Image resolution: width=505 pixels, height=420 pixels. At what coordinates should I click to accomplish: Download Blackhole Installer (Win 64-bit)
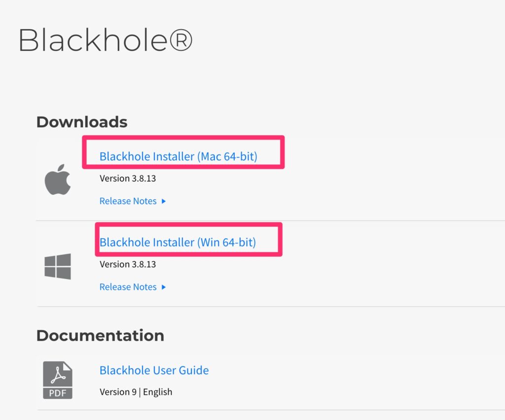[178, 243]
